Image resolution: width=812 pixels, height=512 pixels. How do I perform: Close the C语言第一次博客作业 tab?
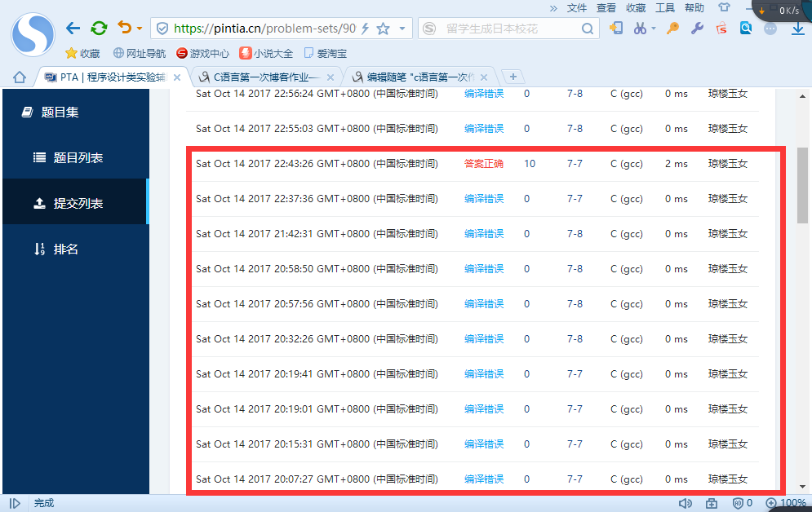tap(331, 77)
